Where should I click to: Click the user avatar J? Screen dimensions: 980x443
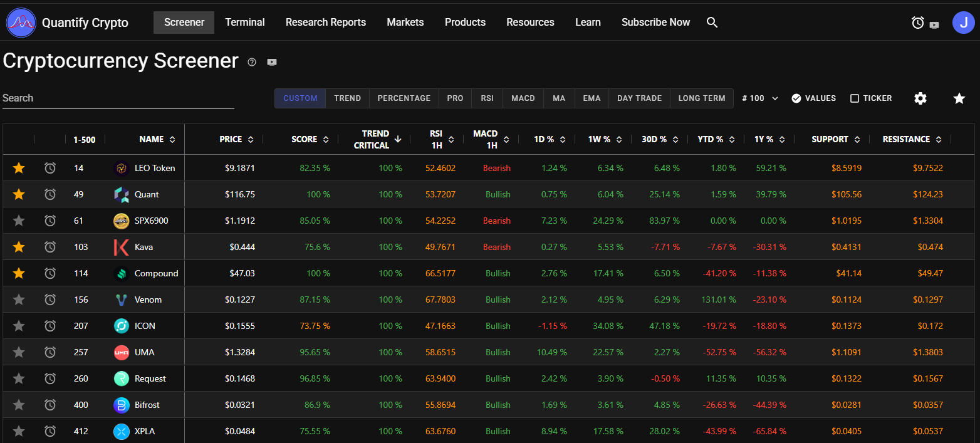[x=963, y=23]
